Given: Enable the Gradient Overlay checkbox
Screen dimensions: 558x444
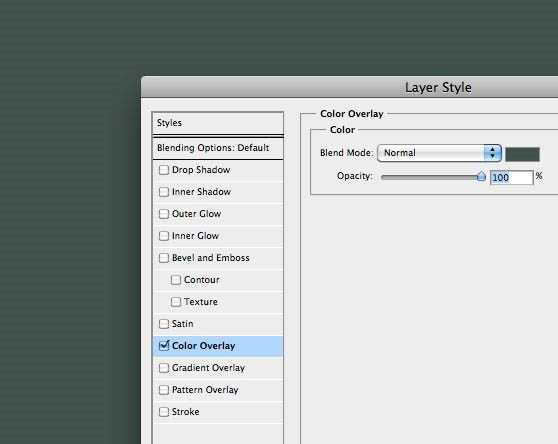Looking at the screenshot, I should pos(164,368).
